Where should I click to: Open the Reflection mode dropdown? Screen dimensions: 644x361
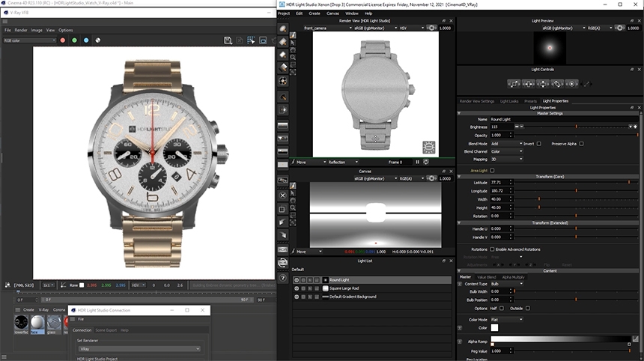[x=343, y=162]
